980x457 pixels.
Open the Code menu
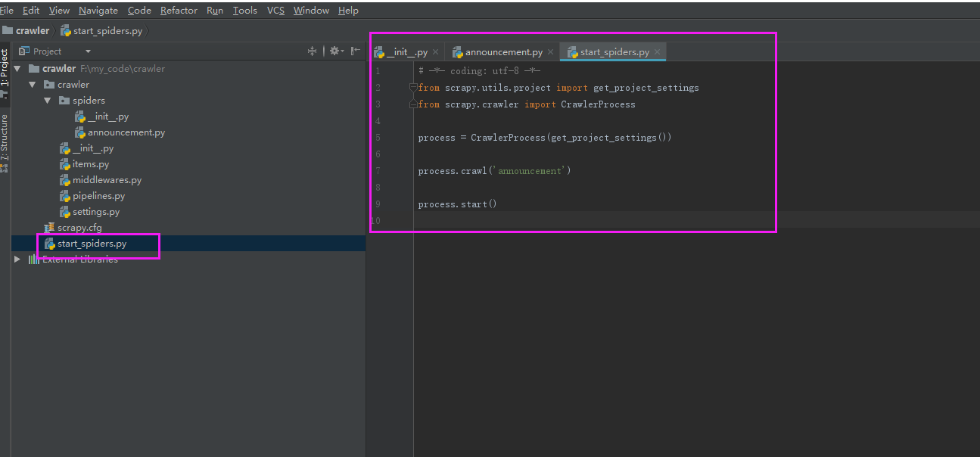[x=139, y=11]
